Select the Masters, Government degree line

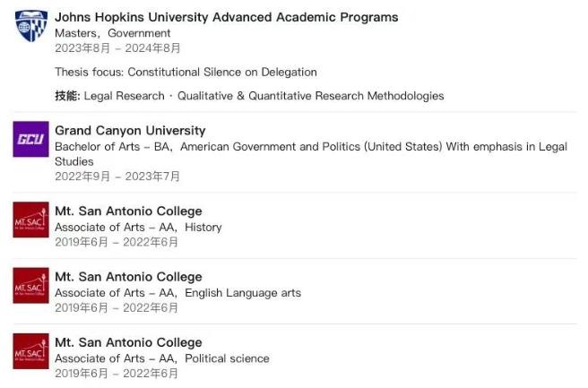point(113,33)
